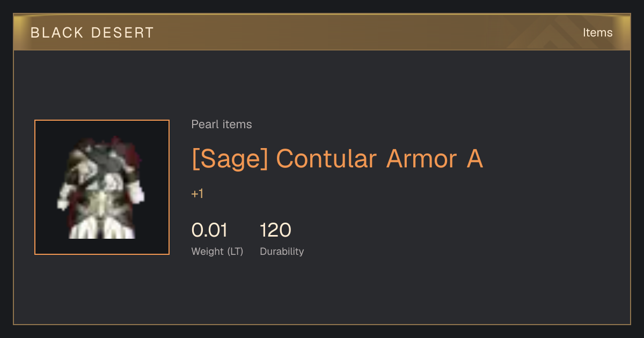Click the word Armor in the item title
Viewport: 644px width, 338px height.
click(422, 159)
